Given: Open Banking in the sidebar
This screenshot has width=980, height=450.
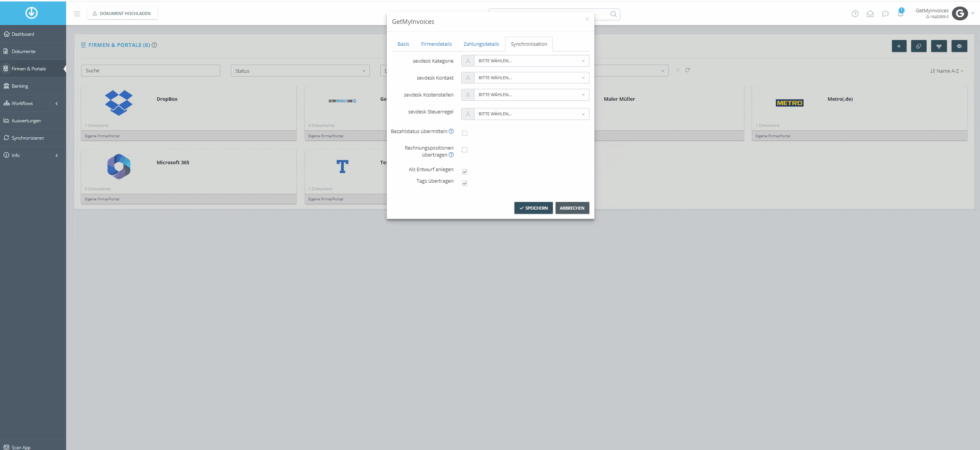Looking at the screenshot, I should (33, 86).
